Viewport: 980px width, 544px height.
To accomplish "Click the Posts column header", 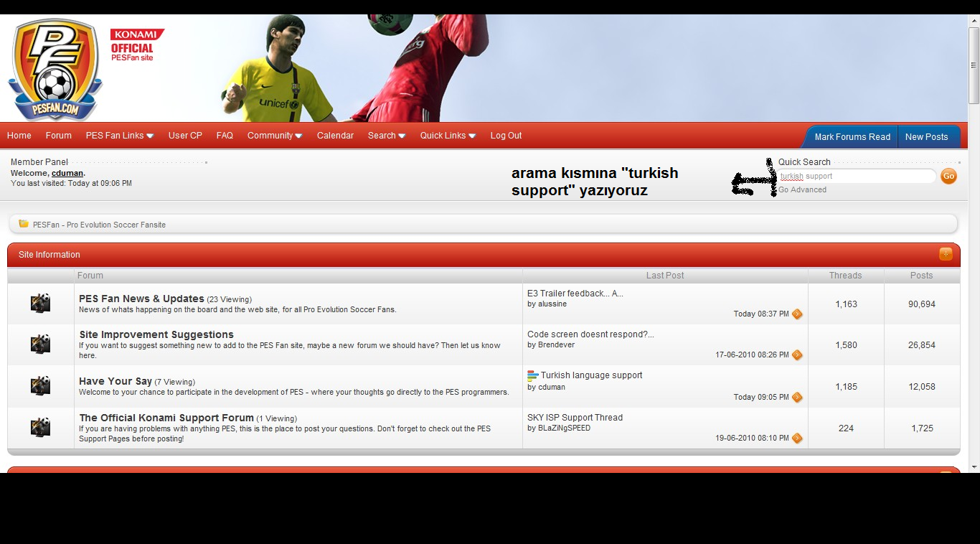I will (x=922, y=276).
